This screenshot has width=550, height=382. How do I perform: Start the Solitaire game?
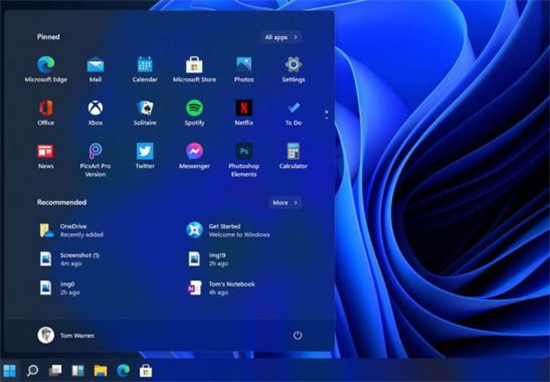click(145, 113)
